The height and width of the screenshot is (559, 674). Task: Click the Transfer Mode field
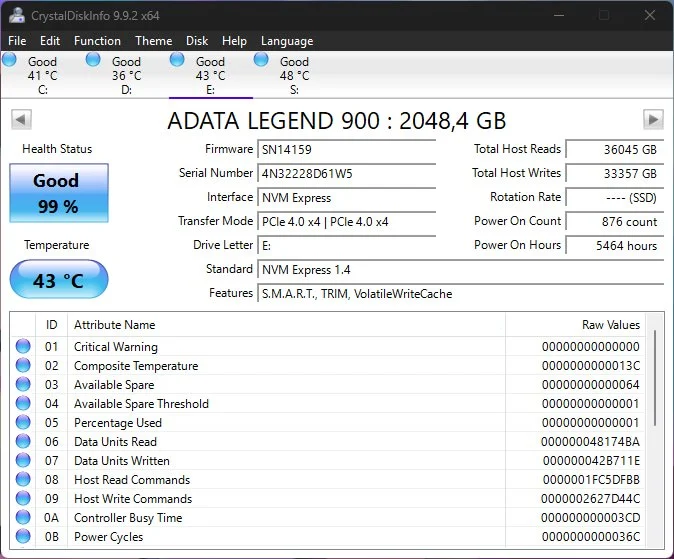(x=346, y=221)
